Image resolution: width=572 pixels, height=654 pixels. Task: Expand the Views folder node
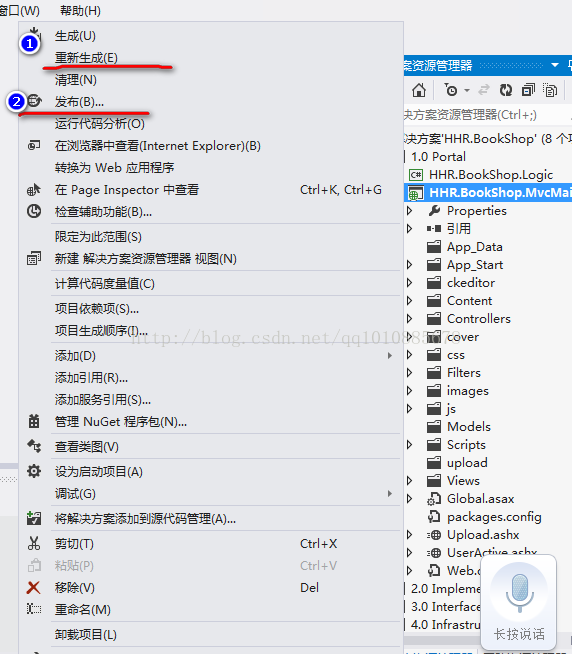click(410, 480)
